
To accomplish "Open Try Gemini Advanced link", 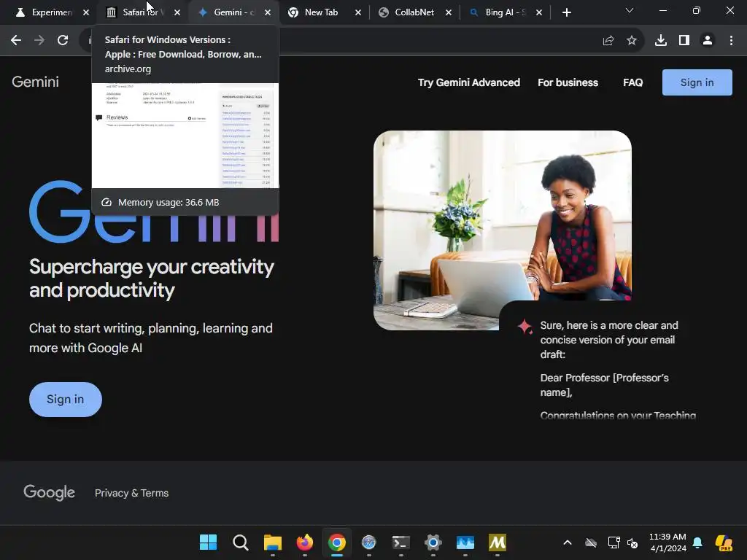I will point(469,82).
